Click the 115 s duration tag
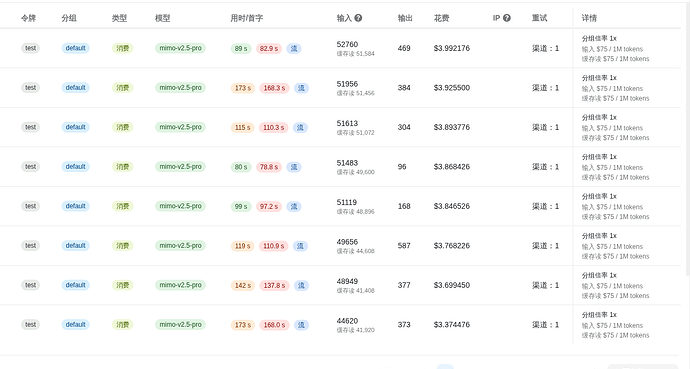This screenshot has height=369, width=690. pos(242,128)
